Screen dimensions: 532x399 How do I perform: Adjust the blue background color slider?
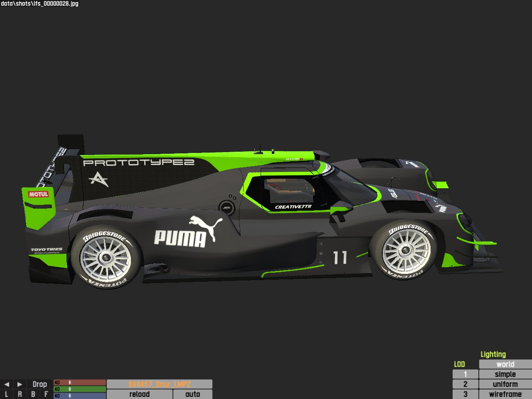click(x=80, y=396)
